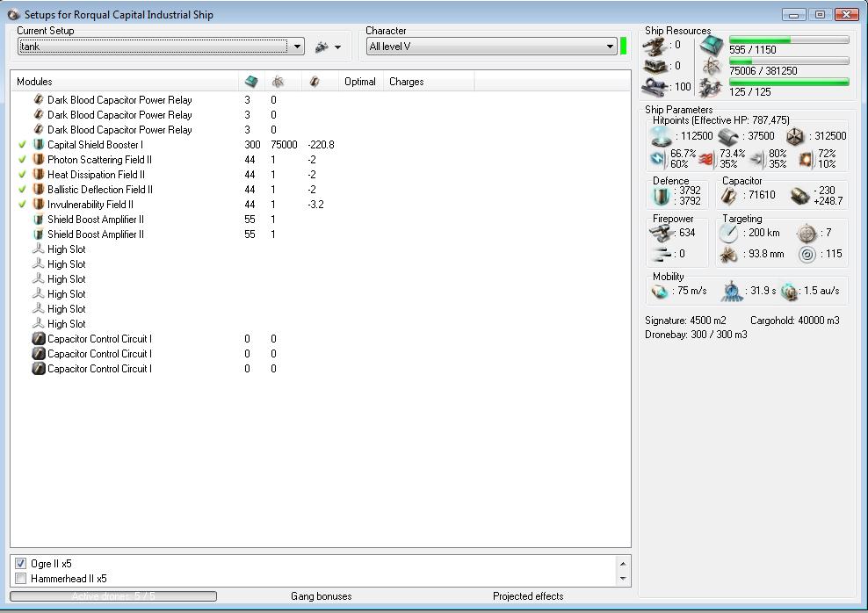Viewport: 868px width, 613px height.
Task: Click the Defence shield tank icon
Action: coord(661,195)
